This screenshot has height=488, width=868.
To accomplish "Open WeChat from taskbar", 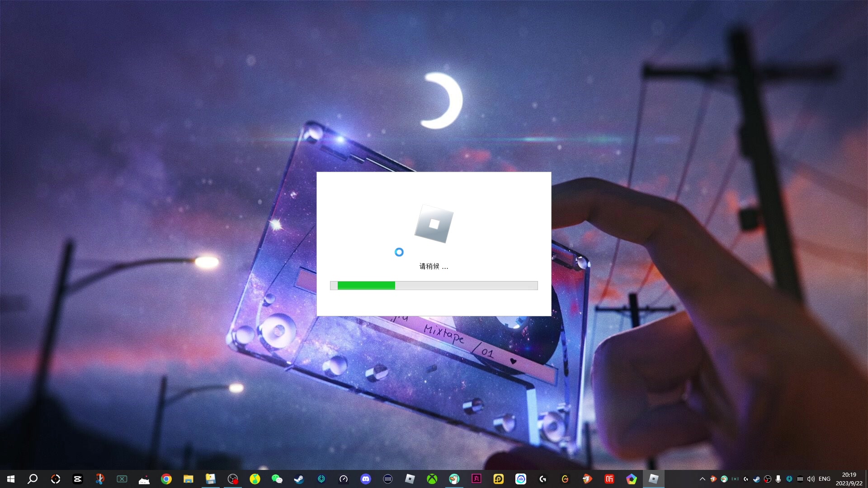I will click(277, 479).
